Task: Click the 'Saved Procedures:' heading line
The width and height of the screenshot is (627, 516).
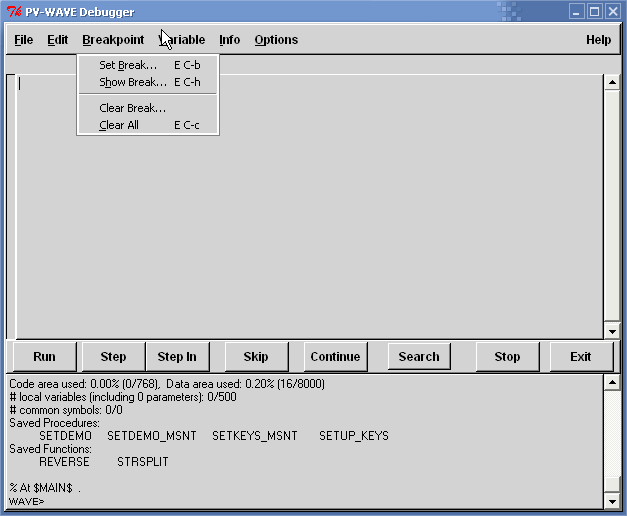Action: (54, 423)
